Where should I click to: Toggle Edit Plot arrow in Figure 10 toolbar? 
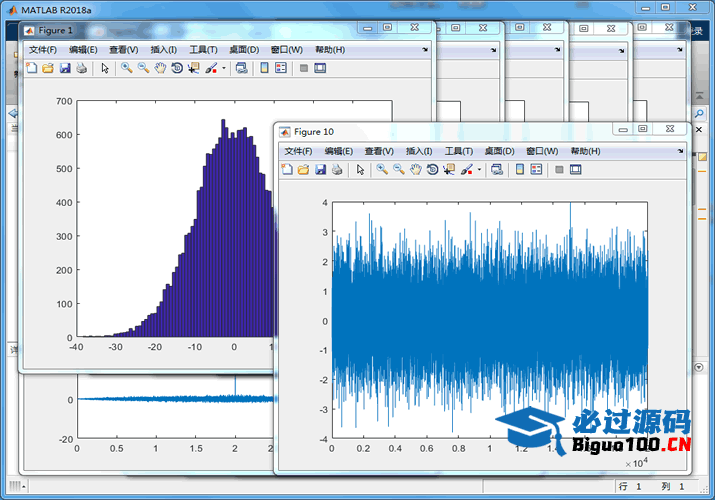pyautogui.click(x=360, y=170)
